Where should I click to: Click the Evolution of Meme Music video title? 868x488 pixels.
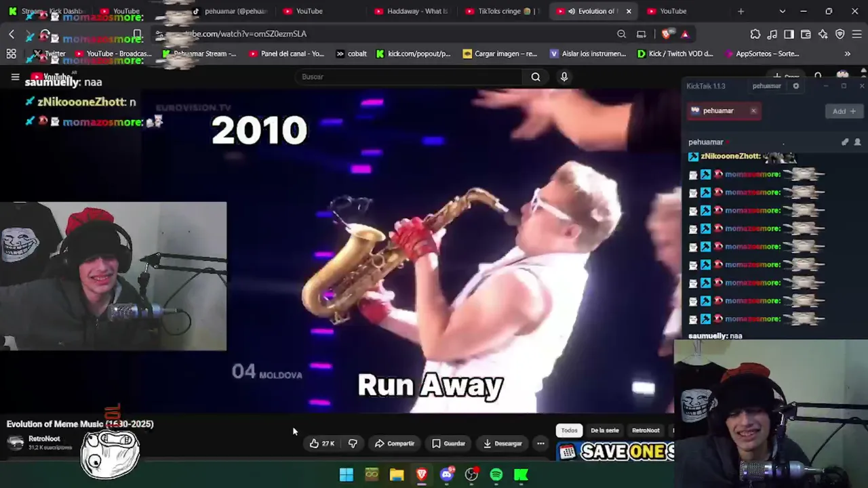click(80, 424)
